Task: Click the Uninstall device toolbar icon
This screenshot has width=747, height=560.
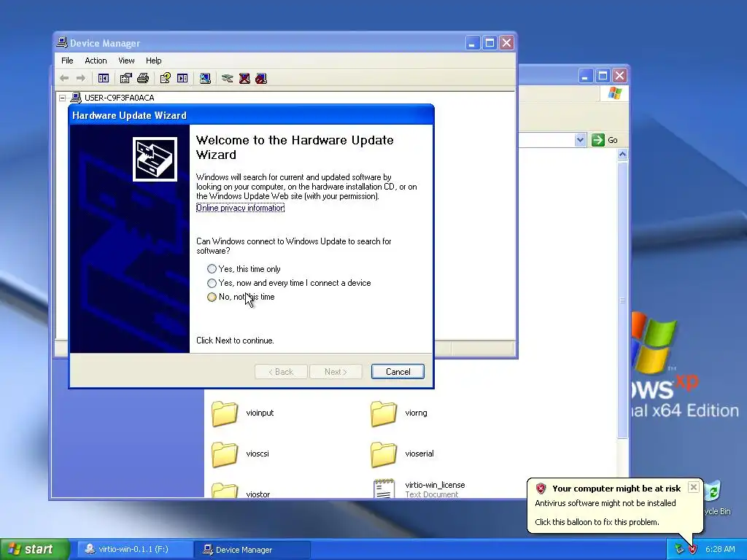Action: (x=244, y=78)
